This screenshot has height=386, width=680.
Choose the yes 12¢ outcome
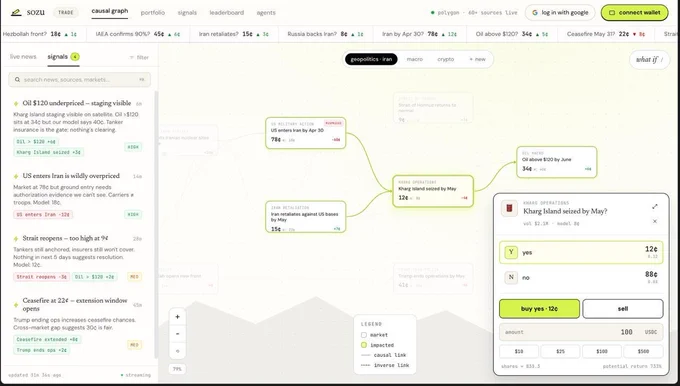click(x=581, y=252)
